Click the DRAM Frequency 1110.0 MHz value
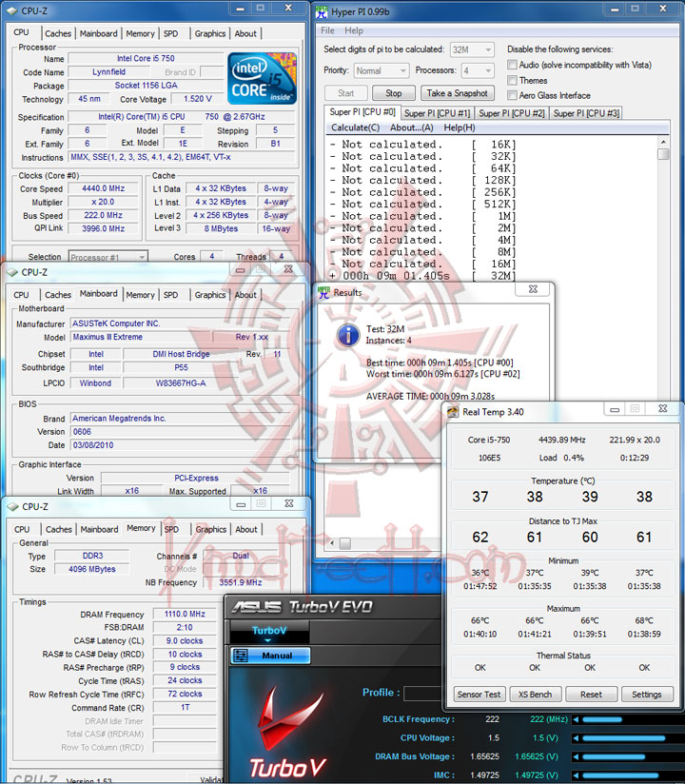Viewport: 685px width, 784px height. (185, 614)
